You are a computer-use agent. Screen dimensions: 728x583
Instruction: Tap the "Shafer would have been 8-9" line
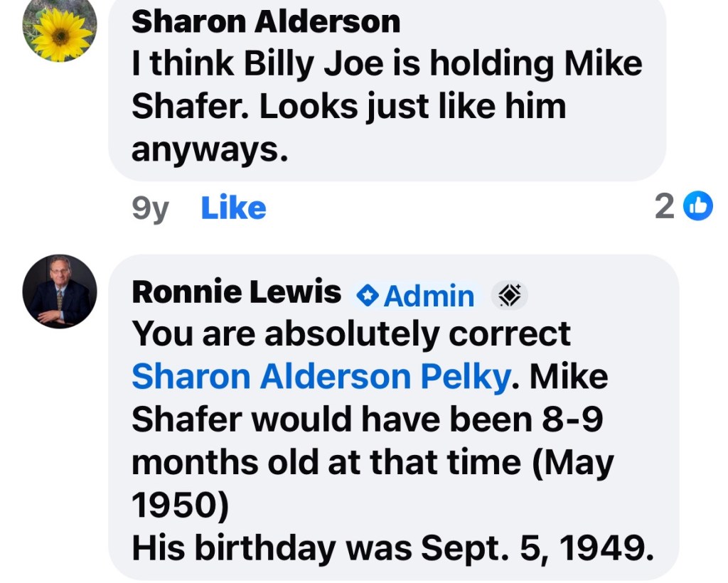(x=367, y=420)
